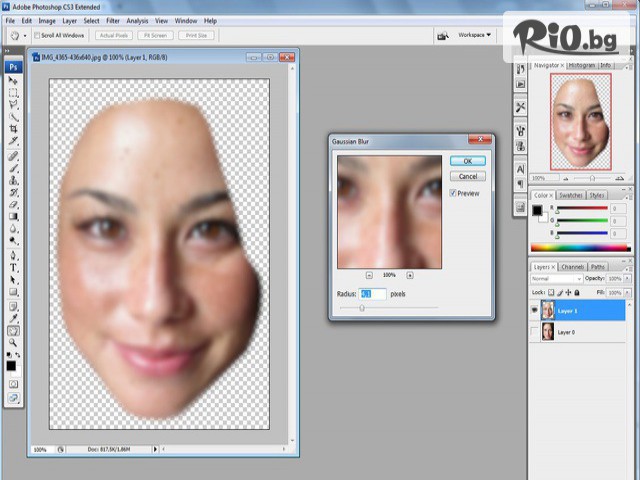Viewport: 640px width, 480px height.
Task: Switch to the Channels tab
Action: click(x=572, y=267)
